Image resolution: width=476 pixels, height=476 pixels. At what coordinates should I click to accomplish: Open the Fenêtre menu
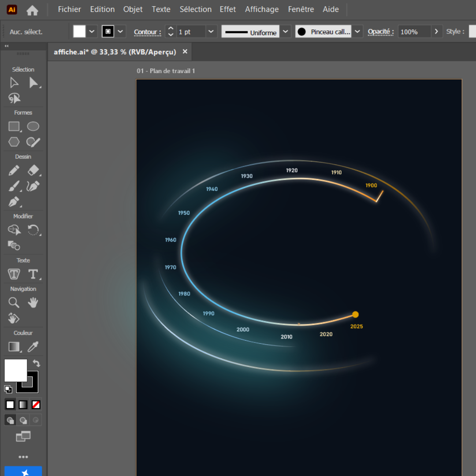tap(301, 9)
